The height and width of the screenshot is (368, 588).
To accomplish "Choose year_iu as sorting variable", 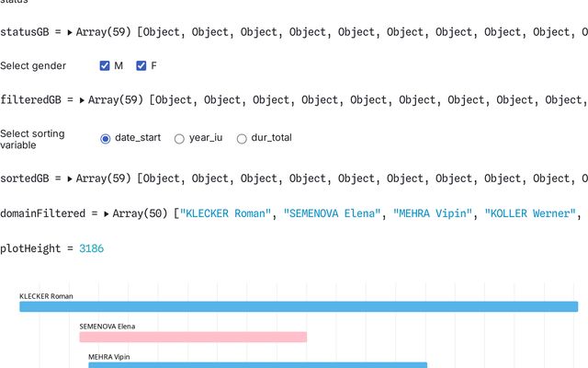I will pos(179,139).
